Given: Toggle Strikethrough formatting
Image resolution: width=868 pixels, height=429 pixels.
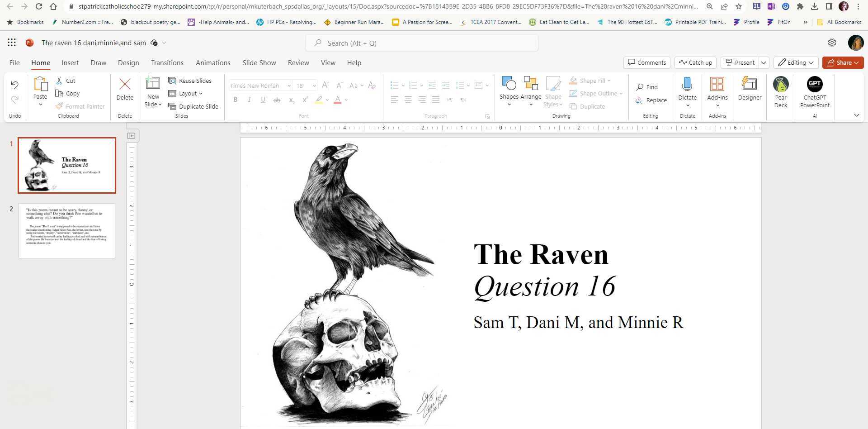Looking at the screenshot, I should click(x=277, y=100).
